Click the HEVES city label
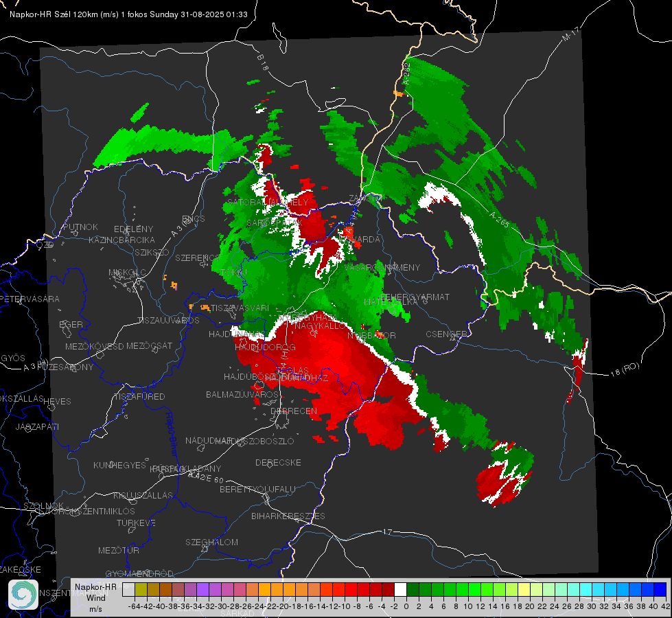 tap(57, 402)
